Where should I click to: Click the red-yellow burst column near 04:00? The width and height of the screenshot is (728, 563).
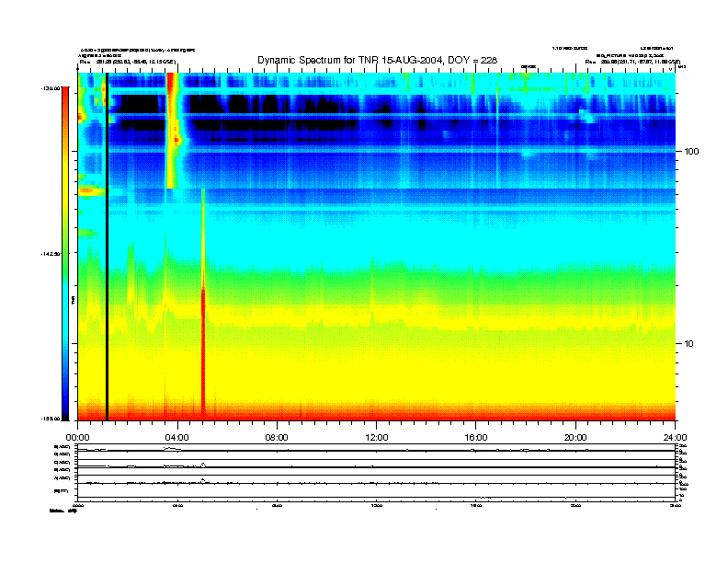point(173,131)
